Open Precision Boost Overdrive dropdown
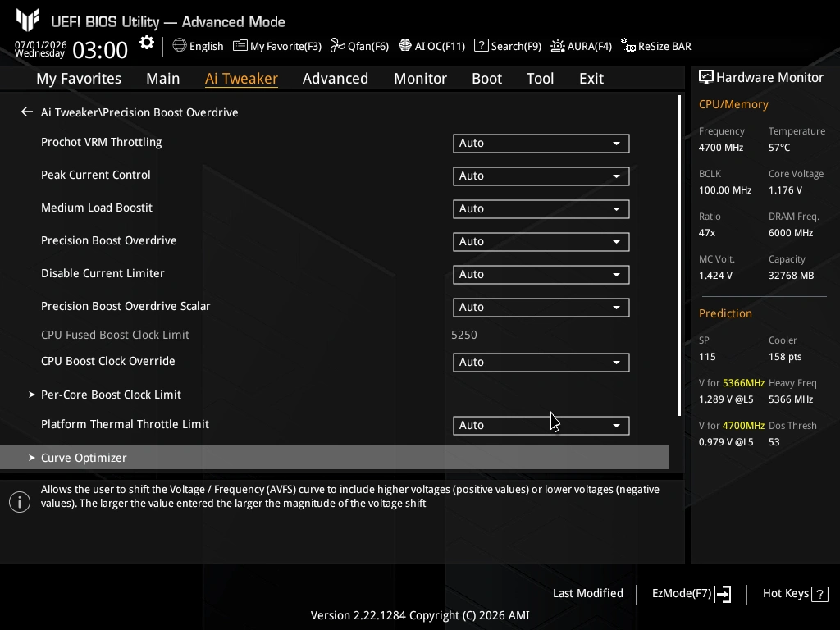The image size is (840, 630). pyautogui.click(x=541, y=242)
